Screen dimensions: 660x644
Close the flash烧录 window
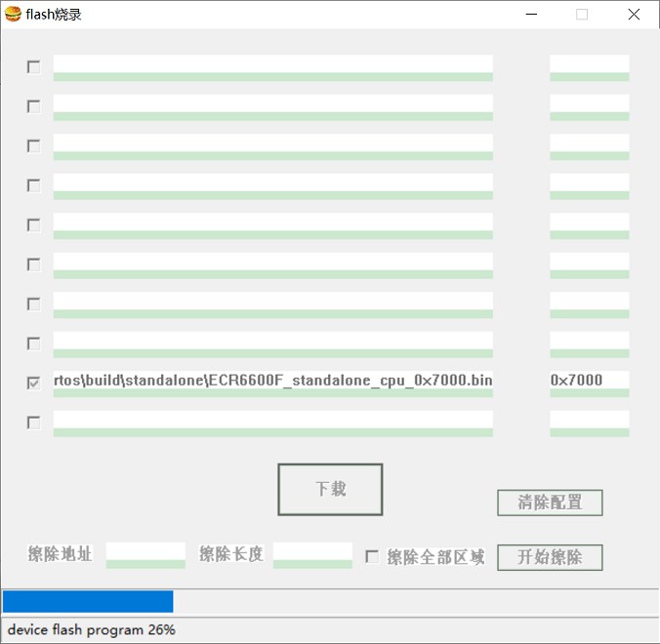(x=634, y=14)
